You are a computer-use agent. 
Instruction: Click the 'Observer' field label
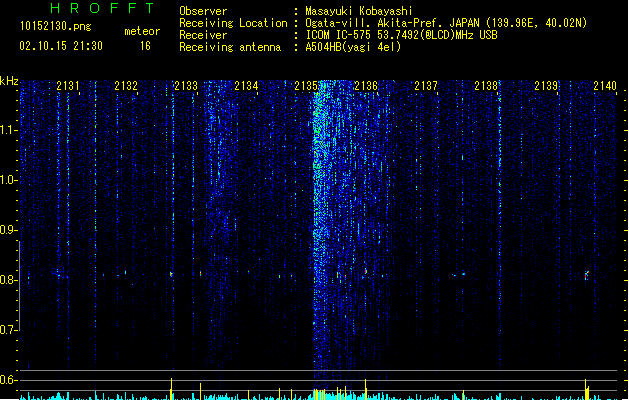tap(203, 11)
